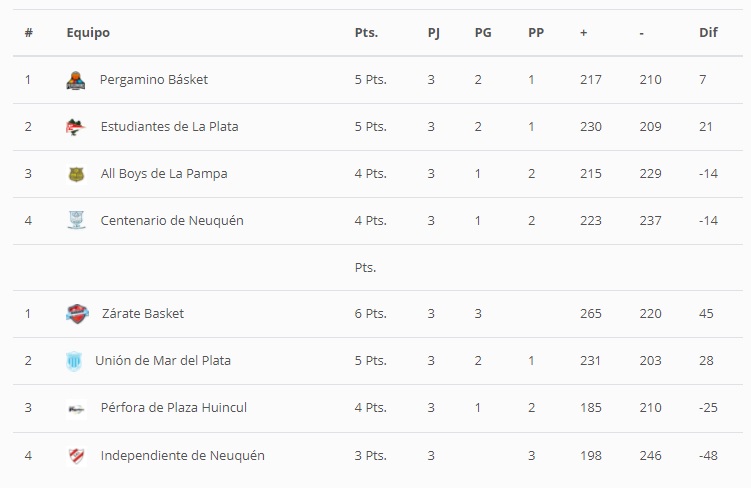Click the Zárate Basket team logo
This screenshot has height=488, width=751.
pyautogui.click(x=77, y=314)
